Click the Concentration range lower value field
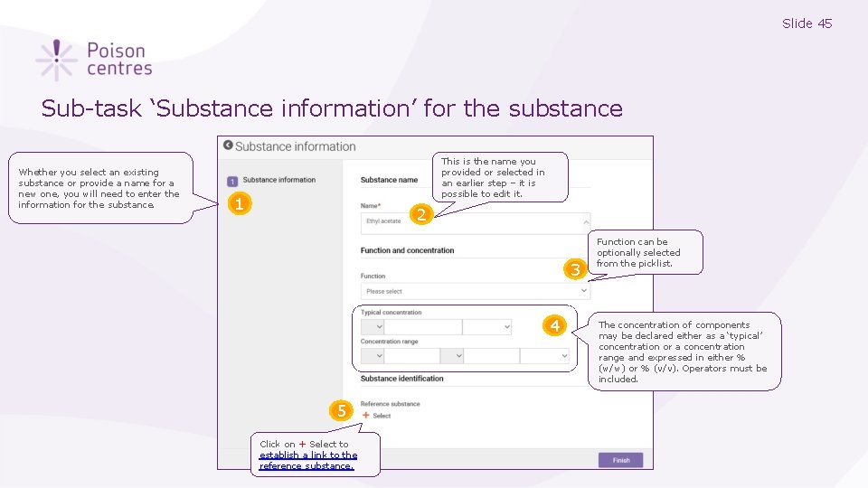The width and height of the screenshot is (868, 488). pos(412,356)
